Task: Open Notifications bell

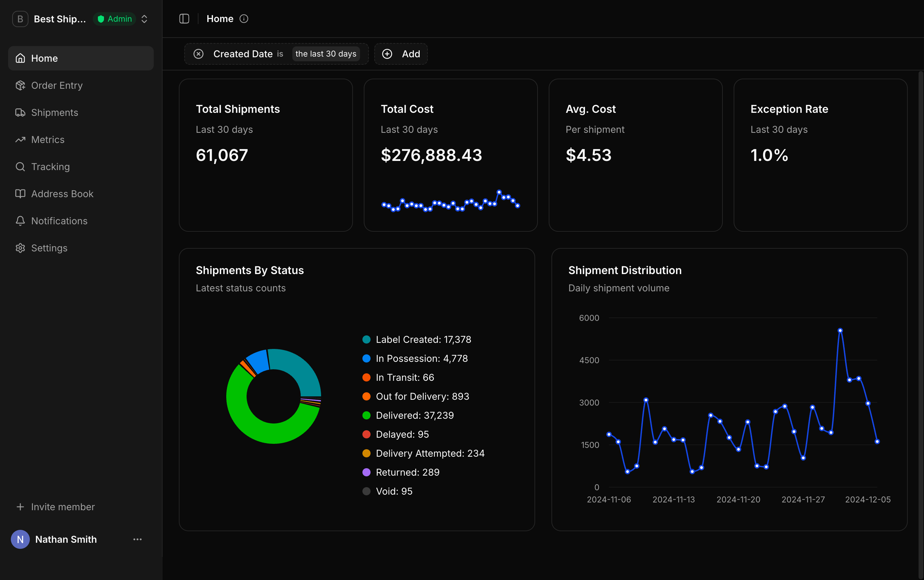Action: pyautogui.click(x=20, y=221)
